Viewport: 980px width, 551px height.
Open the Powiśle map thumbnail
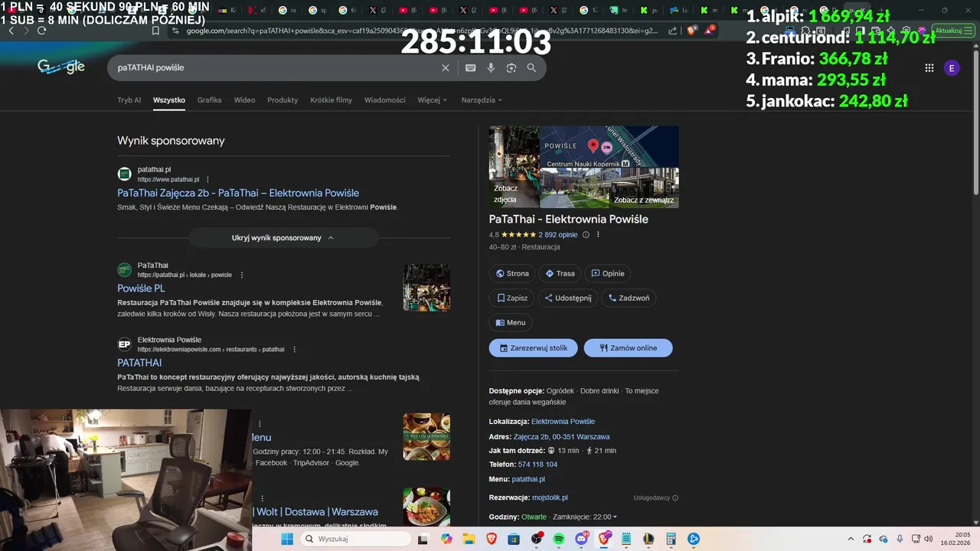609,147
